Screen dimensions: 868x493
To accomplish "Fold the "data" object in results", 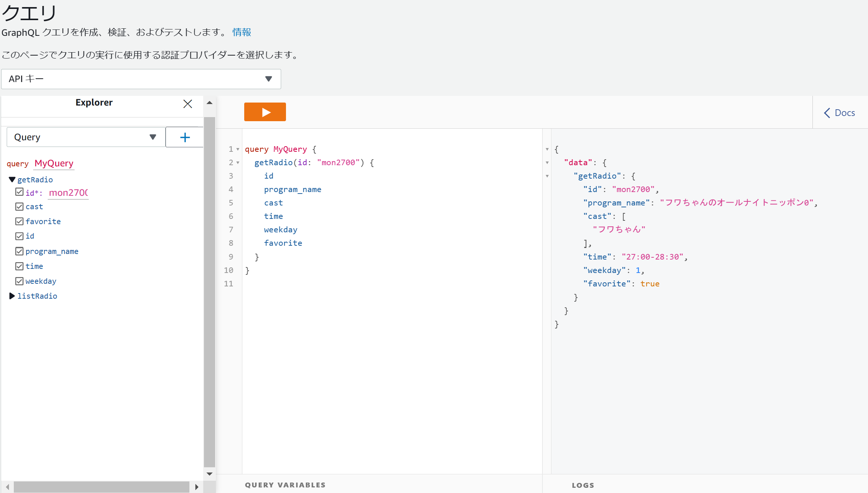I will point(547,163).
